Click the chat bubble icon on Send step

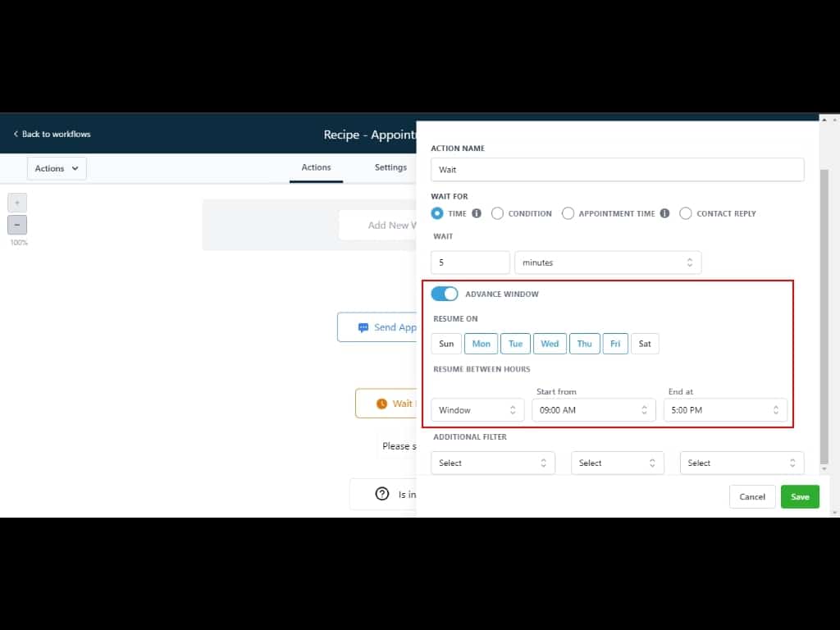point(363,327)
